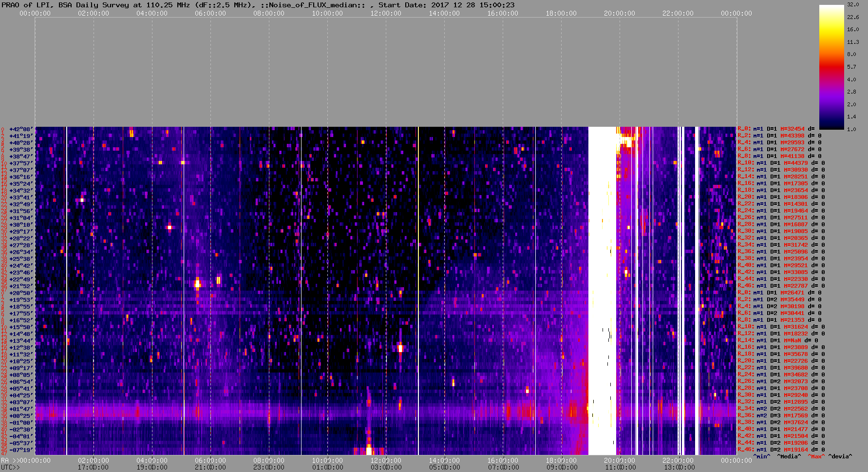Click the beam row with M=17569
Image resolution: width=868 pixels, height=472 pixels.
coord(781,415)
